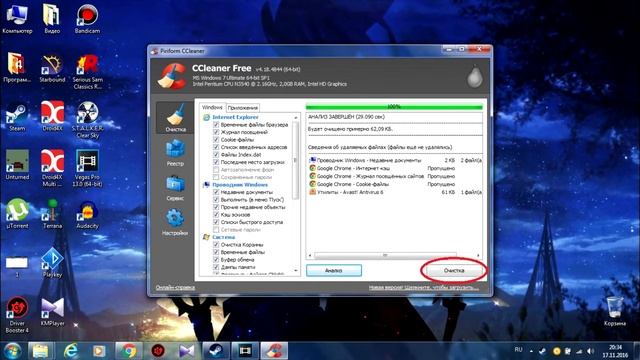640x360 pixels.
Task: Open the Очистка (Cleaner) section in sidebar
Action: click(x=176, y=118)
